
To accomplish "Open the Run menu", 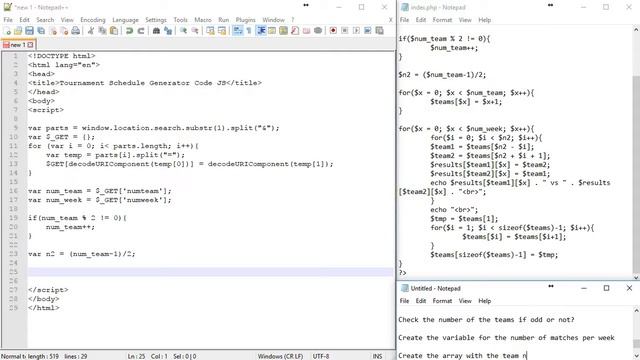I will pyautogui.click(x=224, y=20).
